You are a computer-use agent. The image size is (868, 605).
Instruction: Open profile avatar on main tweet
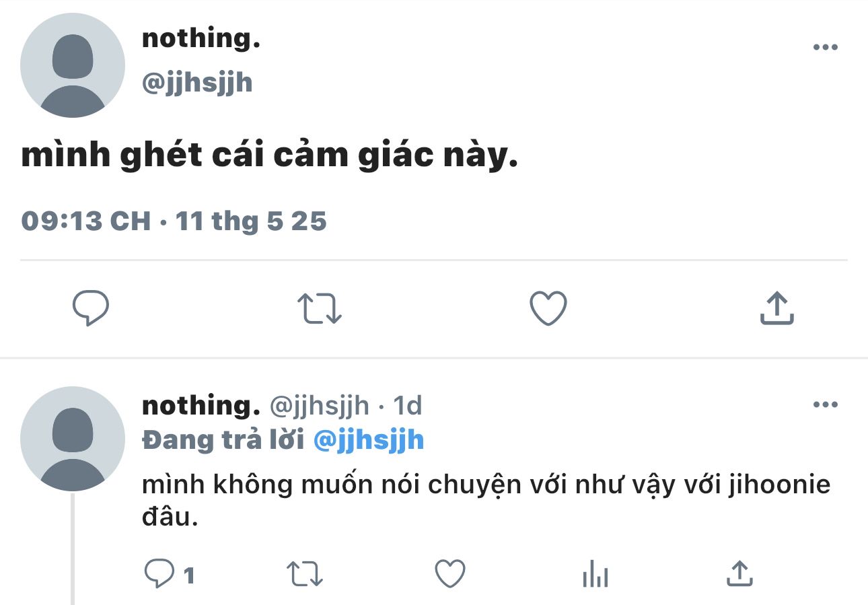pos(73,65)
